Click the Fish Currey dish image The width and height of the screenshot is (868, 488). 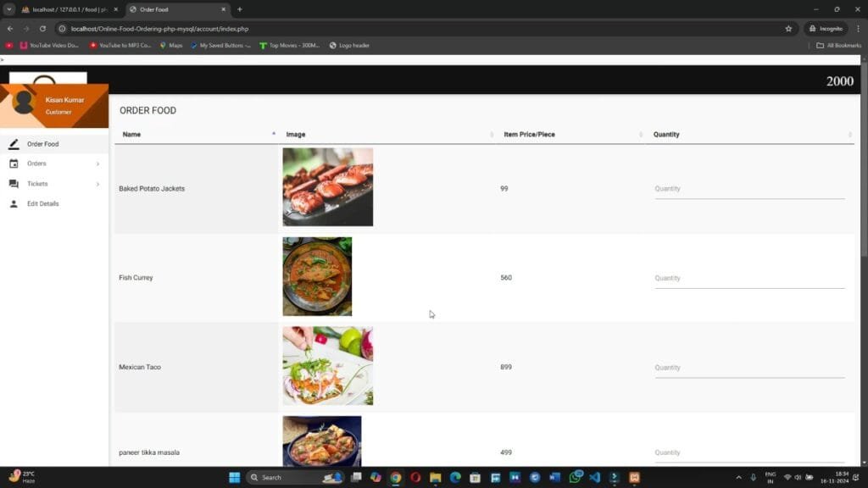point(317,277)
